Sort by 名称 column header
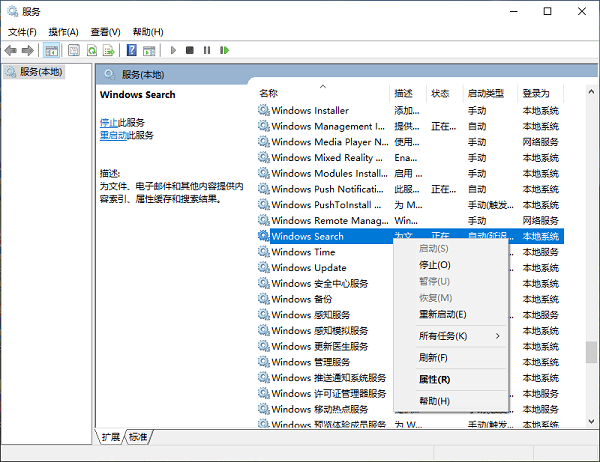Screen dimensions: 600x462 (x=322, y=93)
